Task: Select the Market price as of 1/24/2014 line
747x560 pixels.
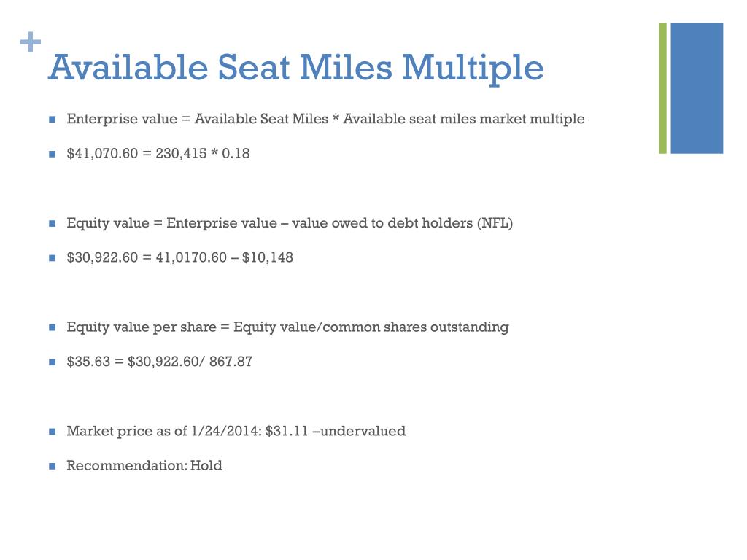Action: click(236, 431)
